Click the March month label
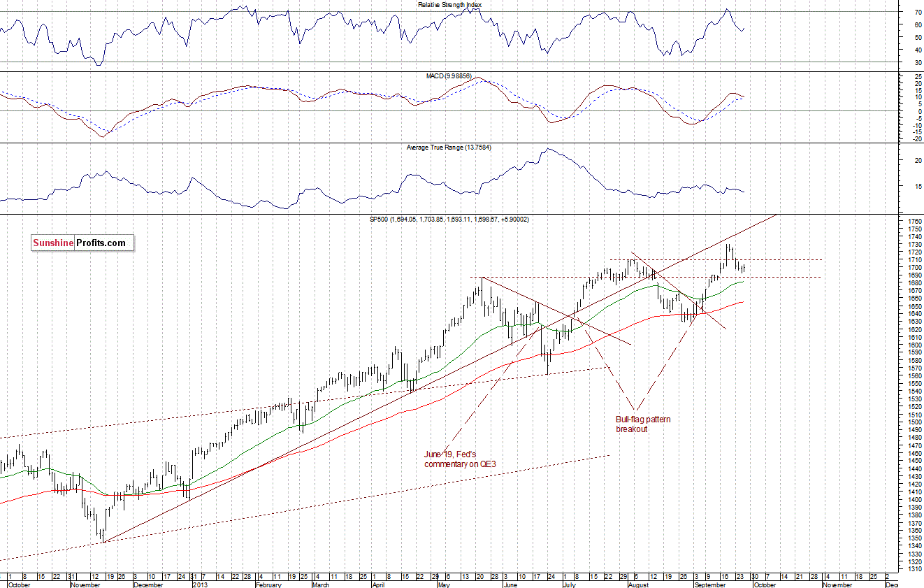Image resolution: width=924 pixels, height=588 pixels. click(320, 584)
